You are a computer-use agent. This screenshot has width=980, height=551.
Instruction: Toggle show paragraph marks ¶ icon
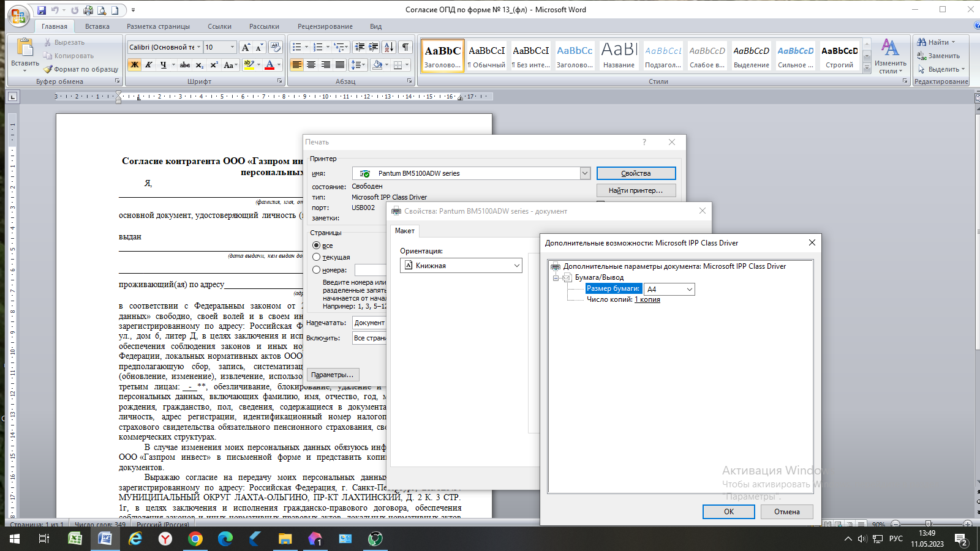coord(405,47)
